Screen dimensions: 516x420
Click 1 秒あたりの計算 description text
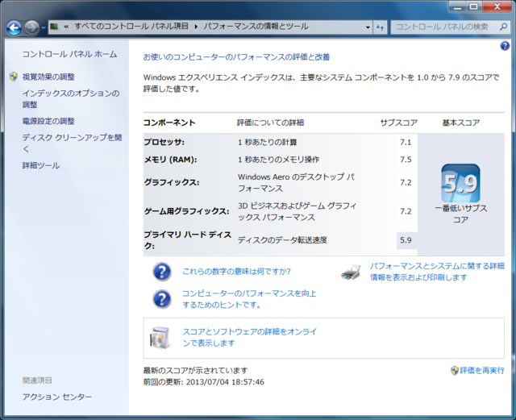(x=267, y=142)
